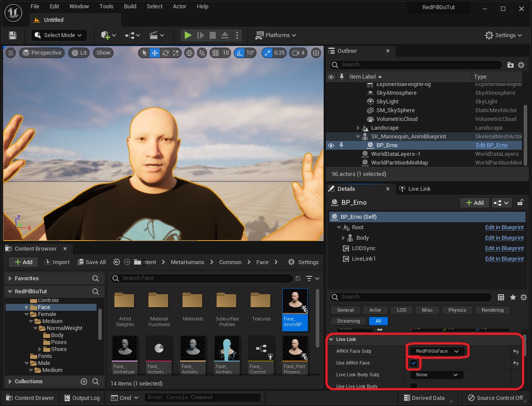Enable the Use Live Link Body checkbox
532x406 pixels.
pos(413,386)
